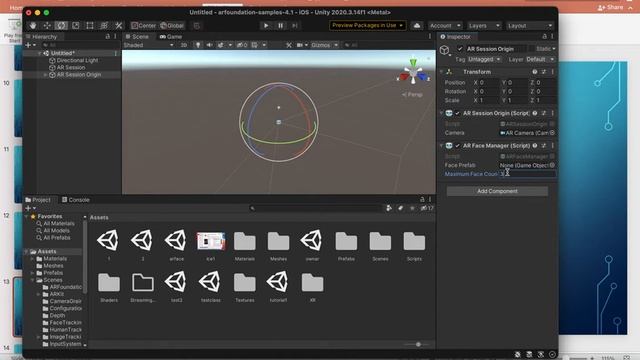Open the Tag Untagged dropdown

point(484,59)
